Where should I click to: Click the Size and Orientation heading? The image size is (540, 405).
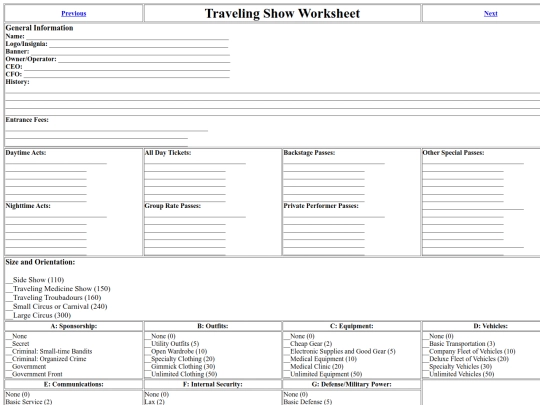[40, 262]
